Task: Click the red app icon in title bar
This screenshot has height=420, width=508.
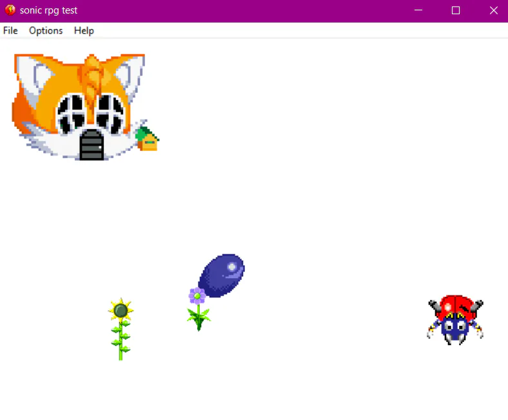Action: coord(10,10)
